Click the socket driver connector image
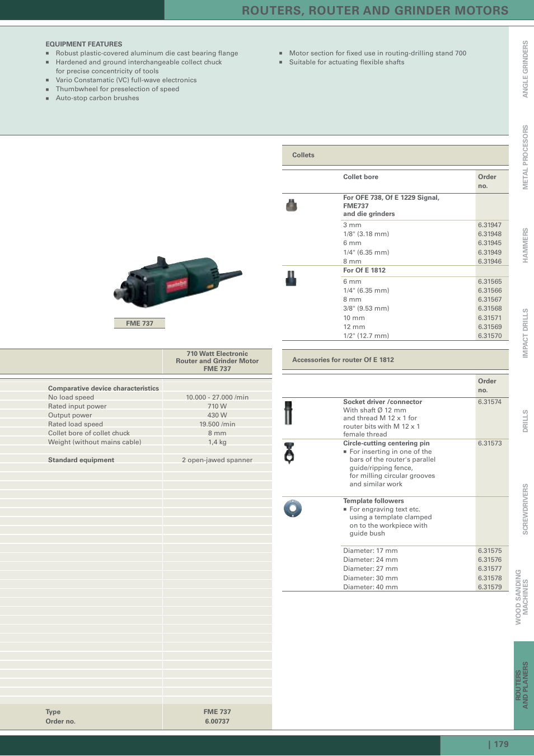This screenshot has height=756, width=534. click(x=288, y=413)
